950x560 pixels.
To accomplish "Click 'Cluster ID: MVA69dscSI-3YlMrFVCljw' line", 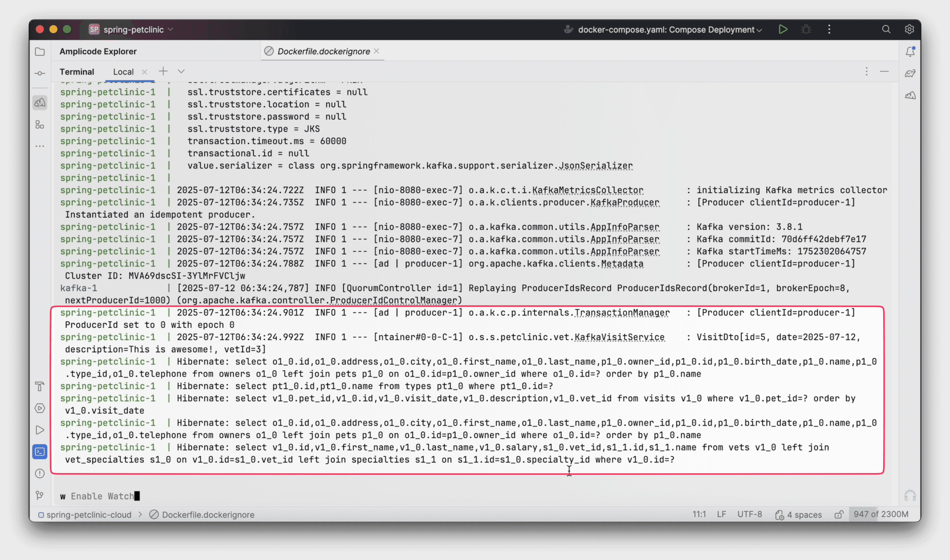I will 155,276.
